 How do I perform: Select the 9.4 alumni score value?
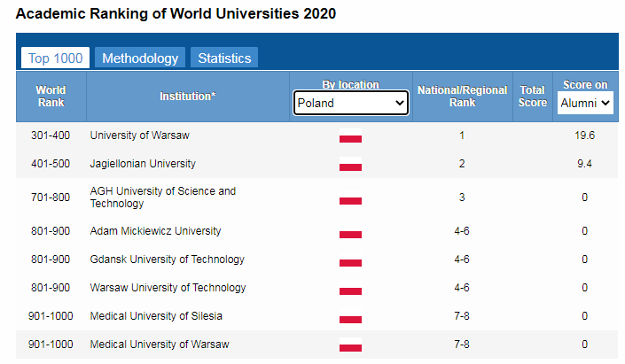click(585, 164)
